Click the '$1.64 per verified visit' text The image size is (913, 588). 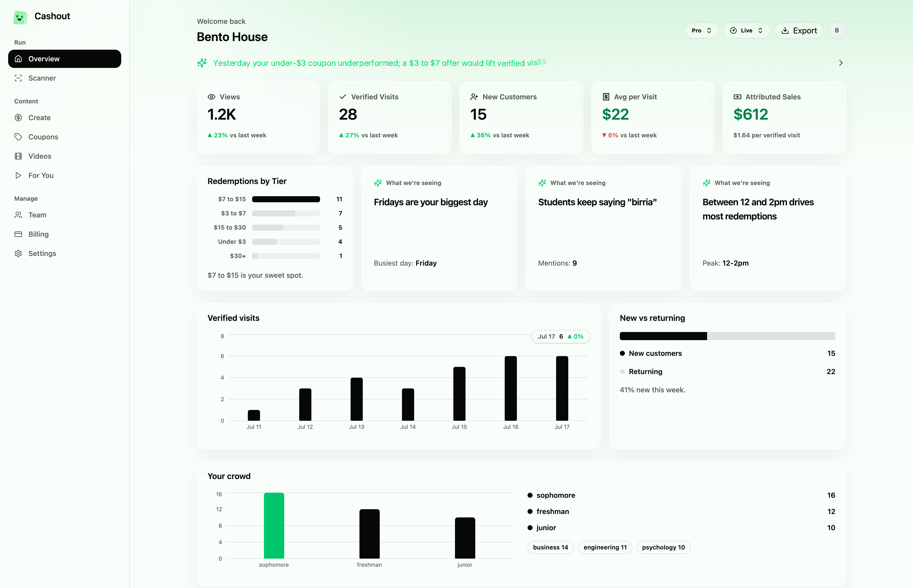tap(766, 135)
